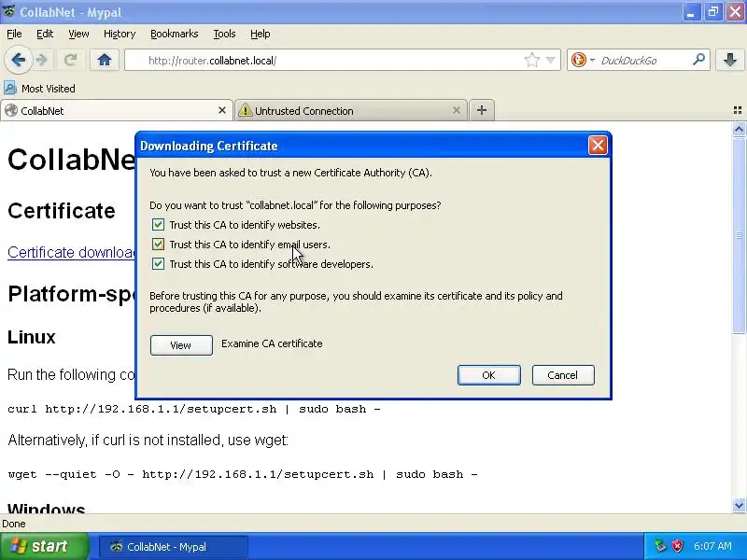This screenshot has width=747, height=560.
Task: Open the Home page icon
Action: (105, 60)
